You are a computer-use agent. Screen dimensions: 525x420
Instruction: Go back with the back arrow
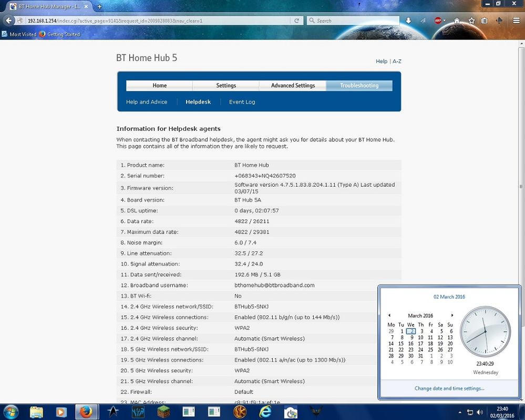[9, 21]
